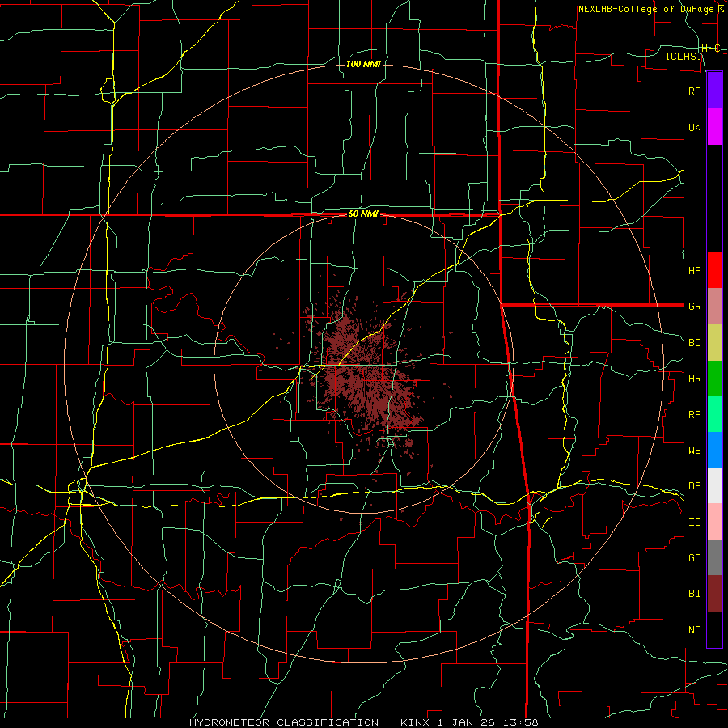Select the HR green legend swatch
The height and width of the screenshot is (728, 728).
[714, 379]
